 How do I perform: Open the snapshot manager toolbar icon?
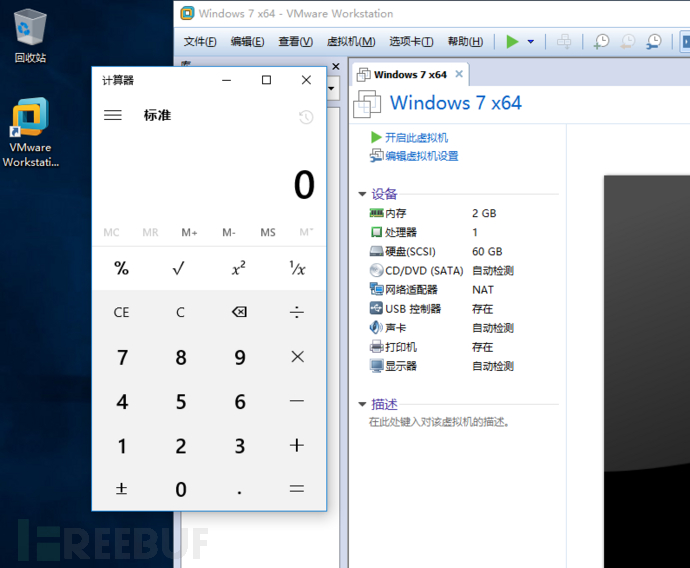click(x=654, y=42)
